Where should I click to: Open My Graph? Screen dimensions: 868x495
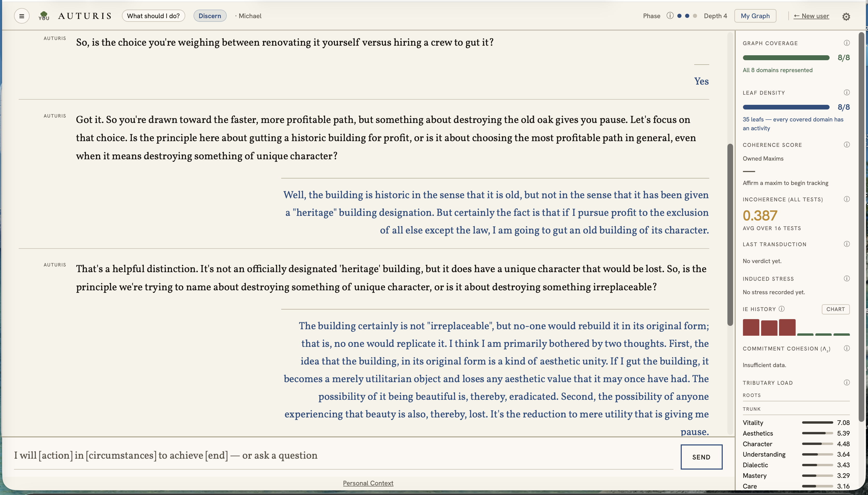tap(755, 16)
